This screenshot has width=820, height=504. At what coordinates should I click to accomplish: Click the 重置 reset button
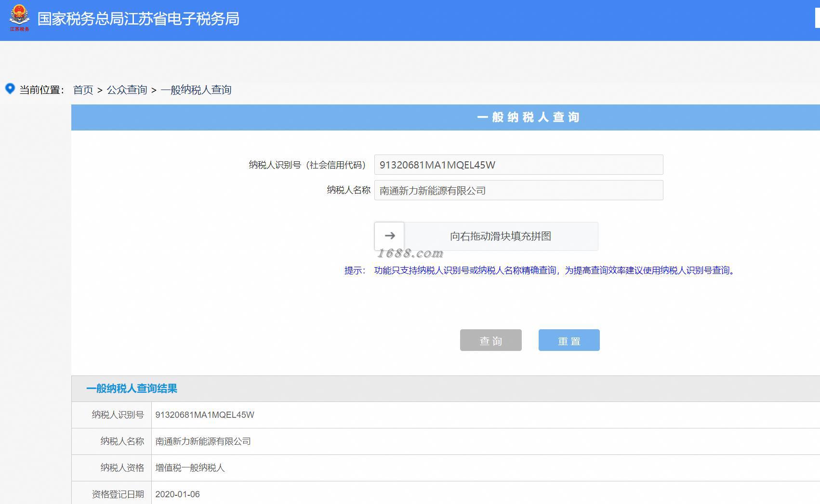(569, 340)
